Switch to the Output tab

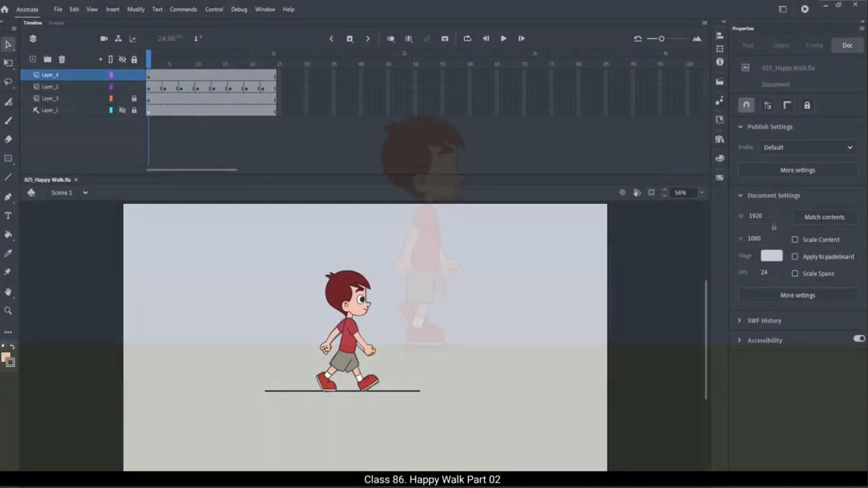pyautogui.click(x=56, y=23)
